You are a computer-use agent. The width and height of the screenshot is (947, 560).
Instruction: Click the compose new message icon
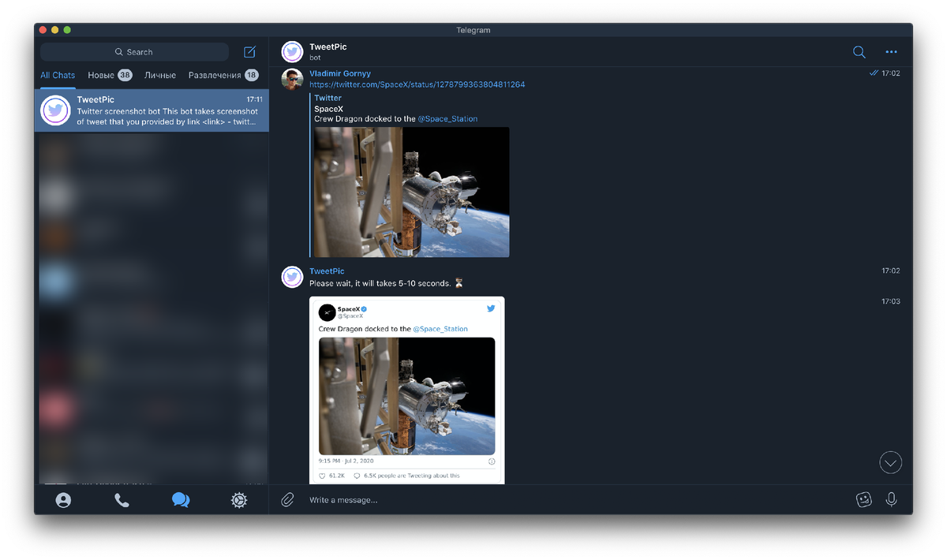(x=249, y=52)
